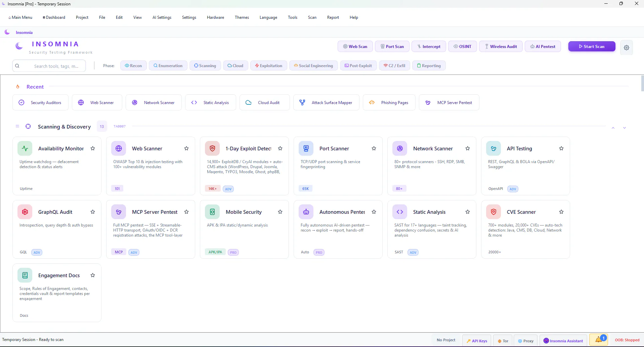Click the GraphQL Audit card icon

(25, 212)
